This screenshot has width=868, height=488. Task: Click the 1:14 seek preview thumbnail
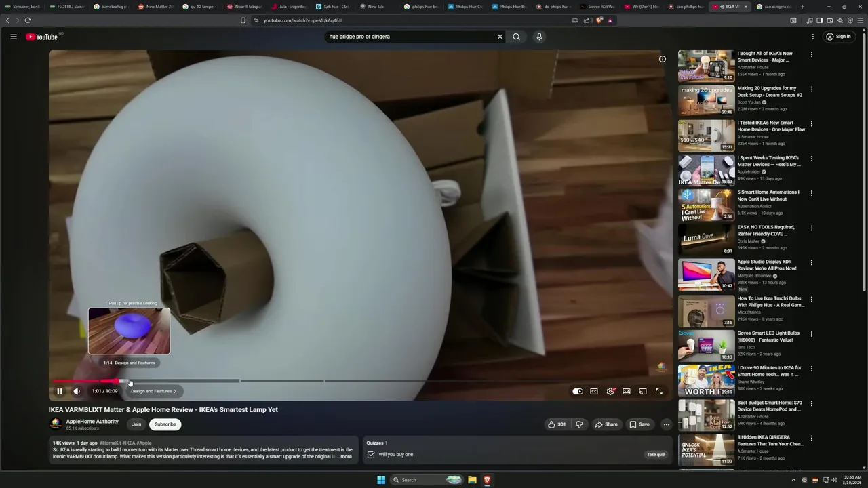pyautogui.click(x=129, y=331)
